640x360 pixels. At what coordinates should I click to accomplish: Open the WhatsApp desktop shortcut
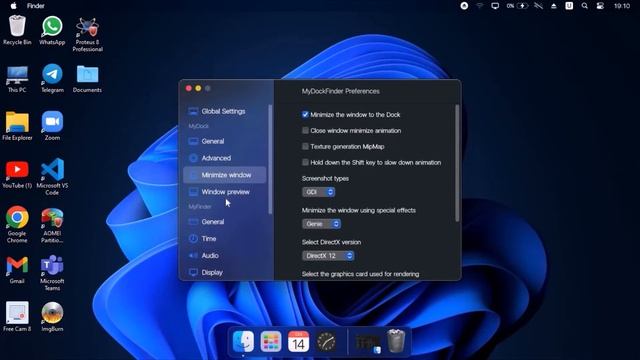[x=52, y=30]
